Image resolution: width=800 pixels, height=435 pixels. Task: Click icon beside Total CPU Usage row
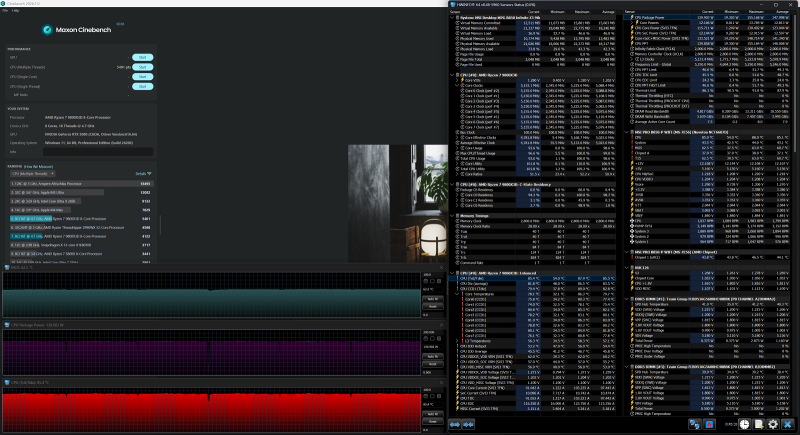pos(458,159)
